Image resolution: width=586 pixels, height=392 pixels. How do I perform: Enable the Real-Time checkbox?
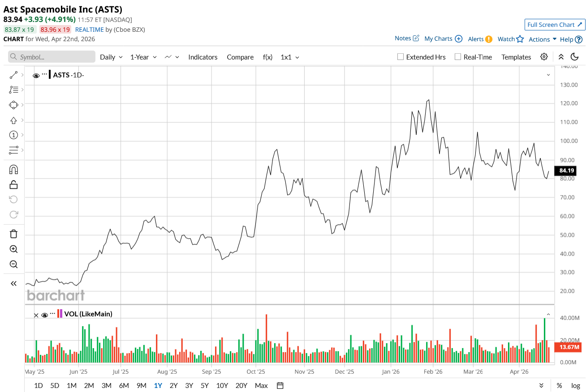coord(457,57)
